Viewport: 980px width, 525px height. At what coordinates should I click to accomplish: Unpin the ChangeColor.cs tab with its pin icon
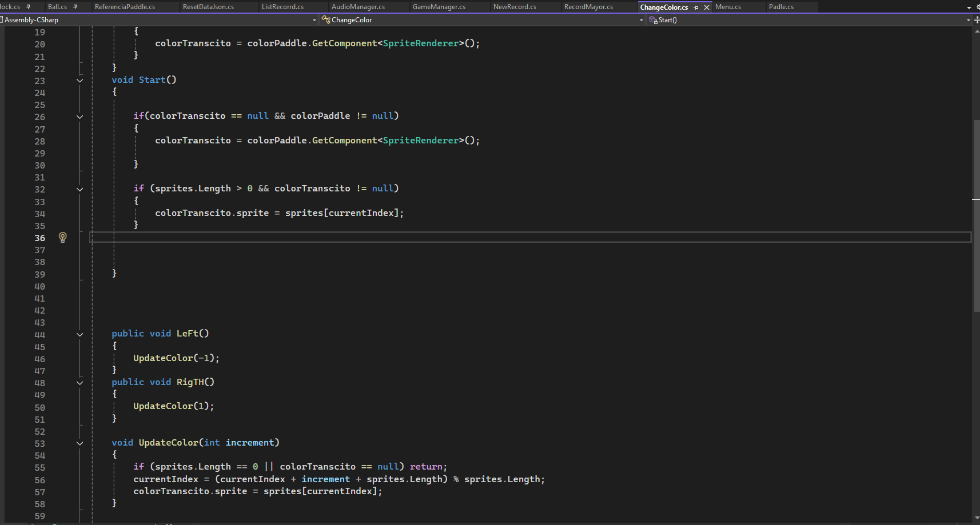point(696,7)
